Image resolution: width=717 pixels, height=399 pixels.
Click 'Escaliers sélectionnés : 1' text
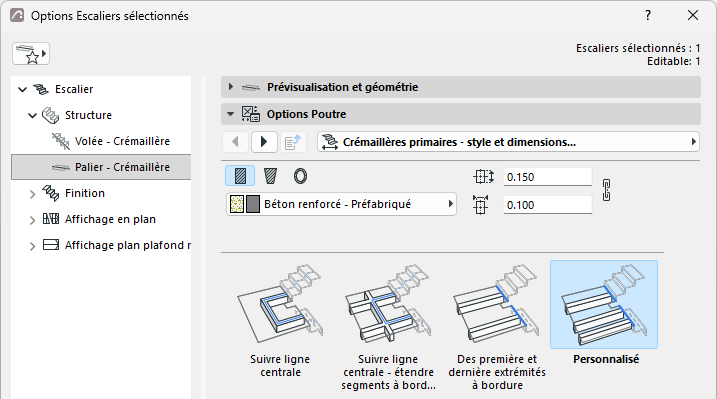coord(638,48)
